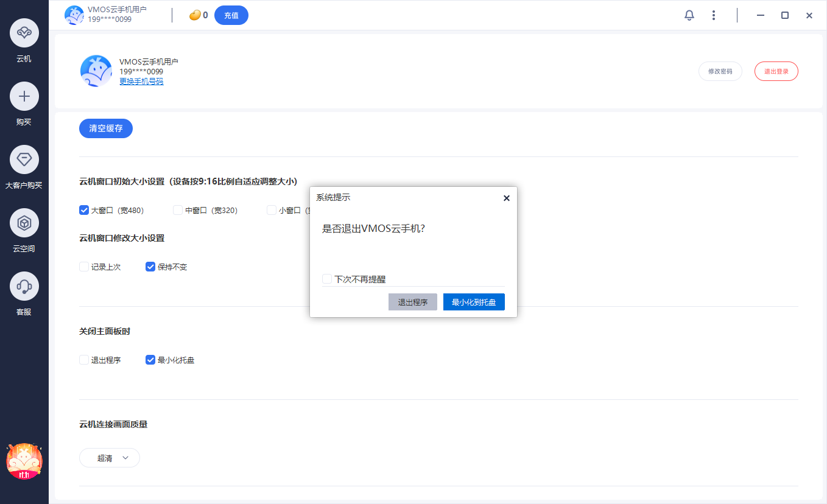Select the 中窗口 (宽320) checkbox

[178, 210]
